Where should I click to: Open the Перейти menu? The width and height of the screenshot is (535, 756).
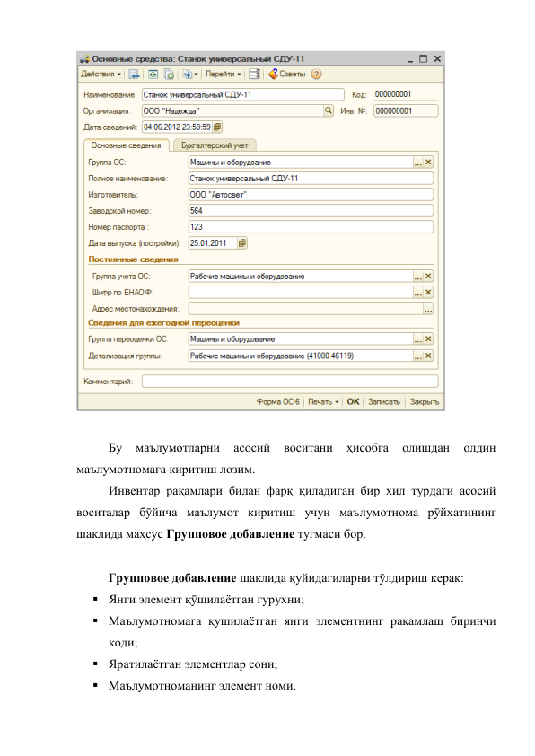tap(224, 75)
